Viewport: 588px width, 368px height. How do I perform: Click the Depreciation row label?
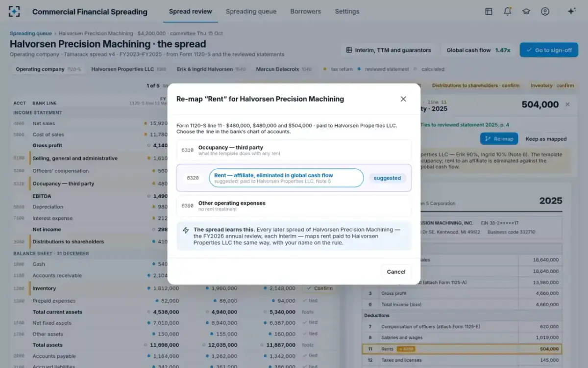coord(48,207)
